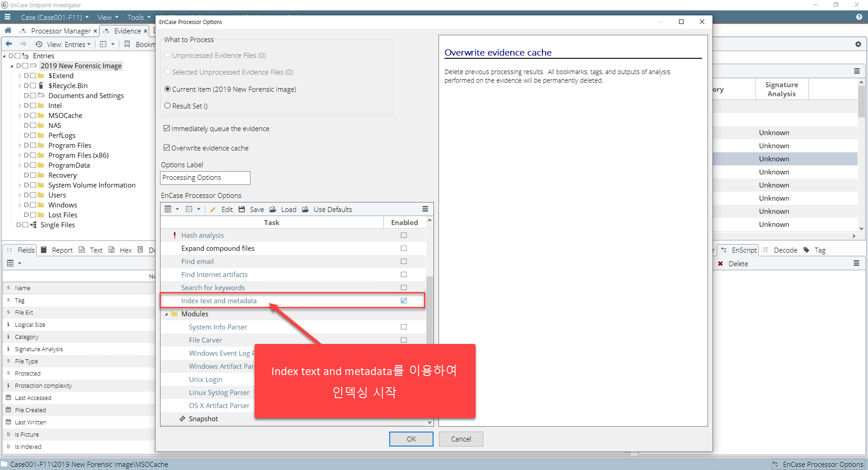The width and height of the screenshot is (868, 470).
Task: Cancel the Processor Options dialog
Action: tap(461, 439)
